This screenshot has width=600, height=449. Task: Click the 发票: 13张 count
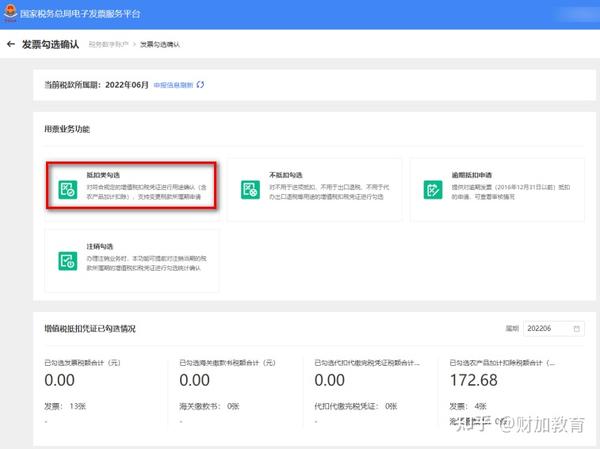click(x=65, y=406)
